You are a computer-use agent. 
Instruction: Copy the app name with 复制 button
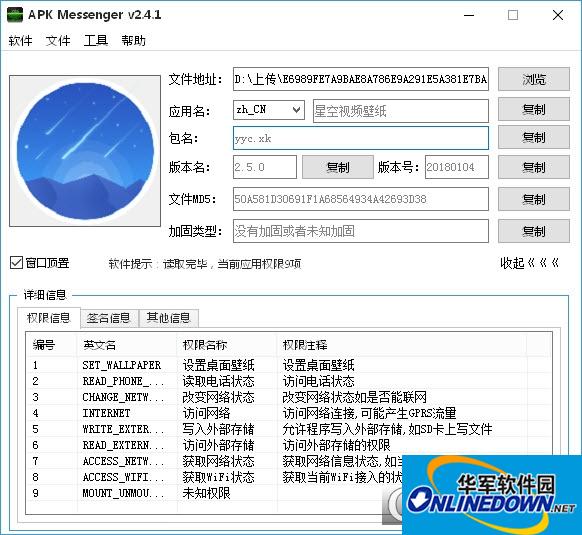[534, 110]
